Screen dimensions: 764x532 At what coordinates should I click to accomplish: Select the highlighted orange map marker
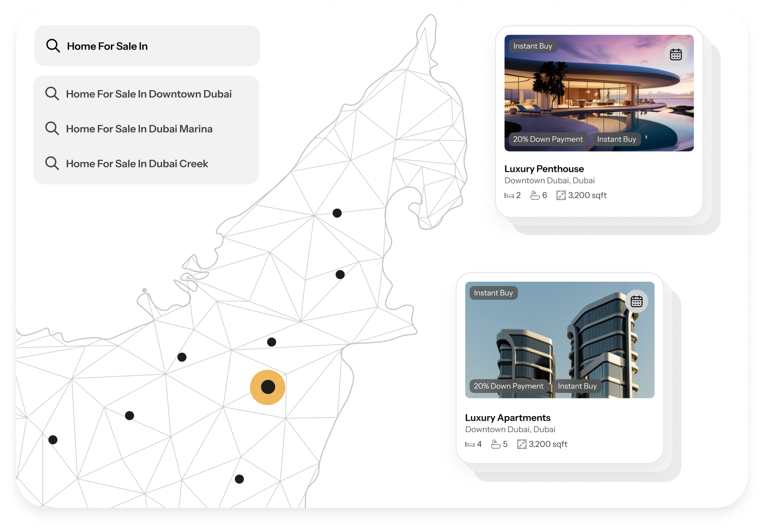[x=268, y=387]
